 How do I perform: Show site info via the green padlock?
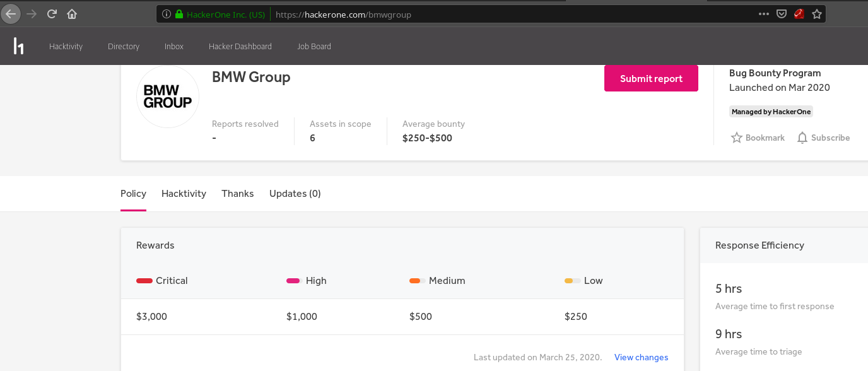point(179,14)
